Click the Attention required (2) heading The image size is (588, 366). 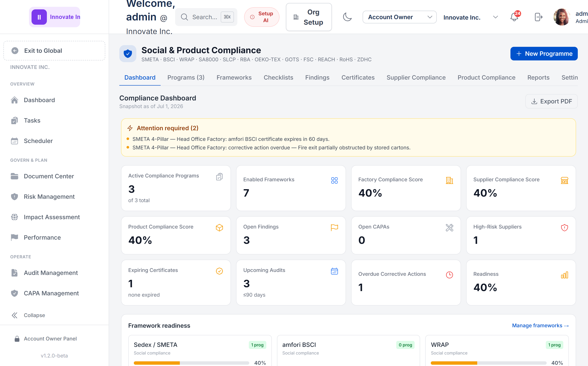click(168, 128)
